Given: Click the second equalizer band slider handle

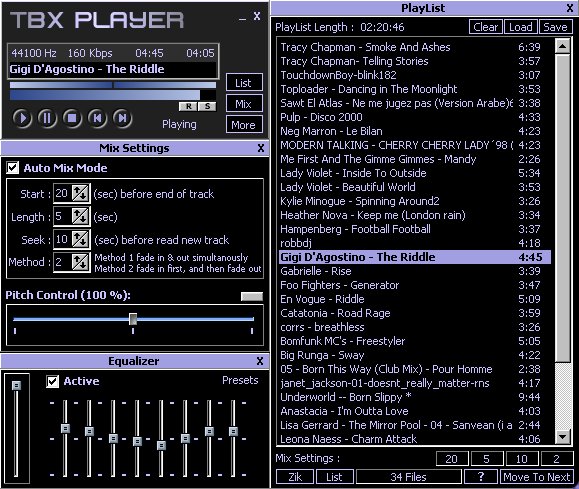Looking at the screenshot, I should (x=89, y=431).
